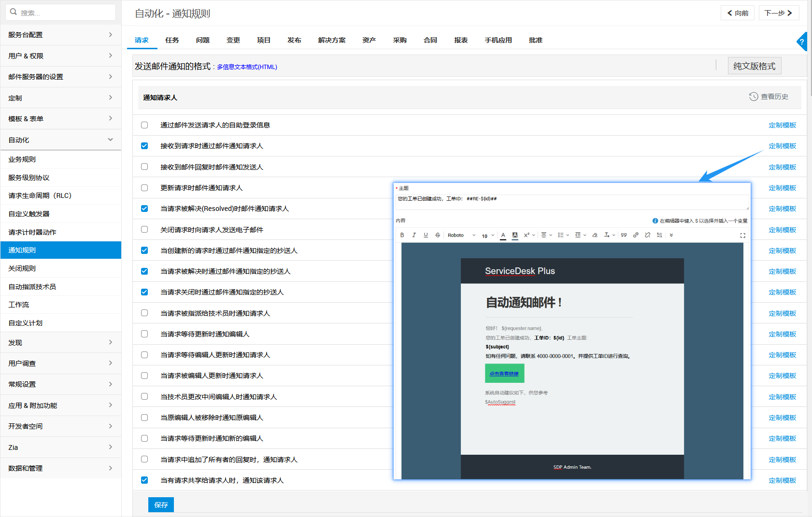Show more editor tools via double chevron
Screen dimensions: 812x517
point(671,235)
